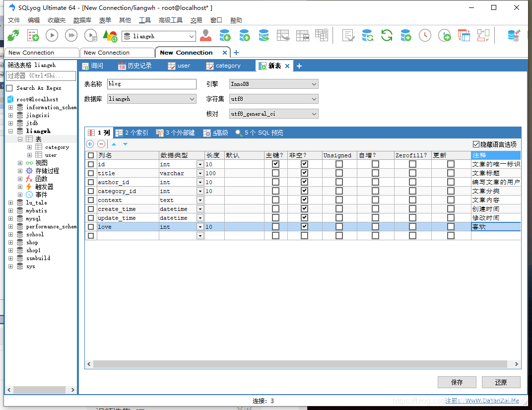Open toolbar database selector liangwh
The height and width of the screenshot is (410, 532).
coord(159,36)
